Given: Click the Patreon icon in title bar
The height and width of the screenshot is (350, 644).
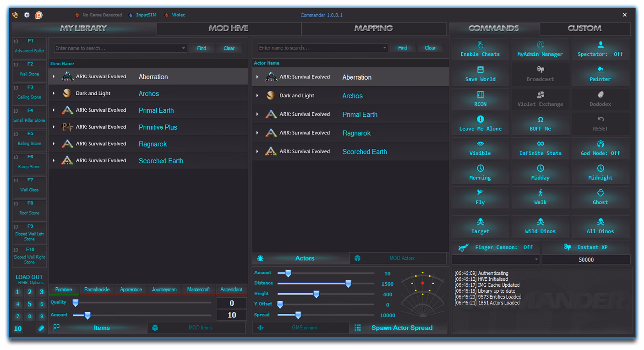Looking at the screenshot, I should click(39, 15).
